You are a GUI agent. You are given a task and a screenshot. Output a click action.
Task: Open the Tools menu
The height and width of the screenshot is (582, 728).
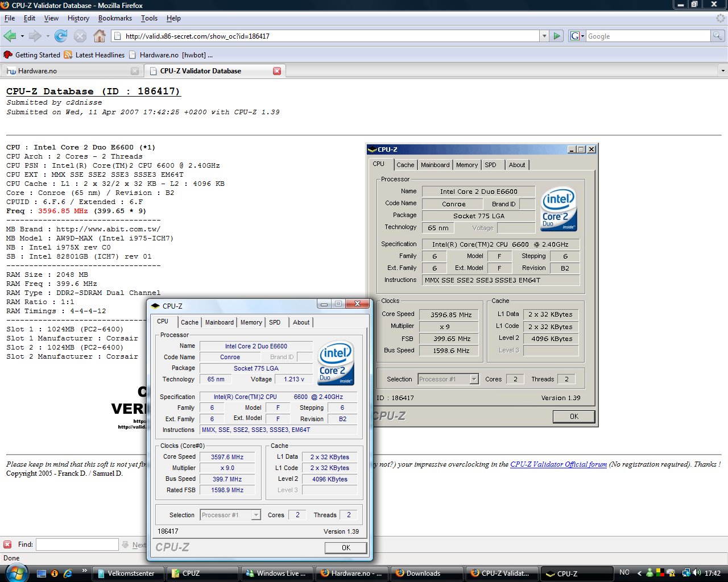coord(149,18)
